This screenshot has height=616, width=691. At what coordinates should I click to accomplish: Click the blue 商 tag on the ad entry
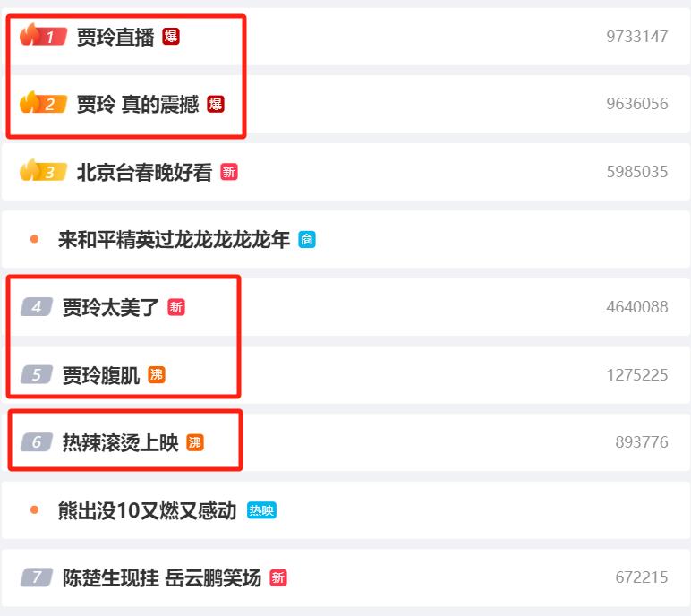click(x=307, y=239)
